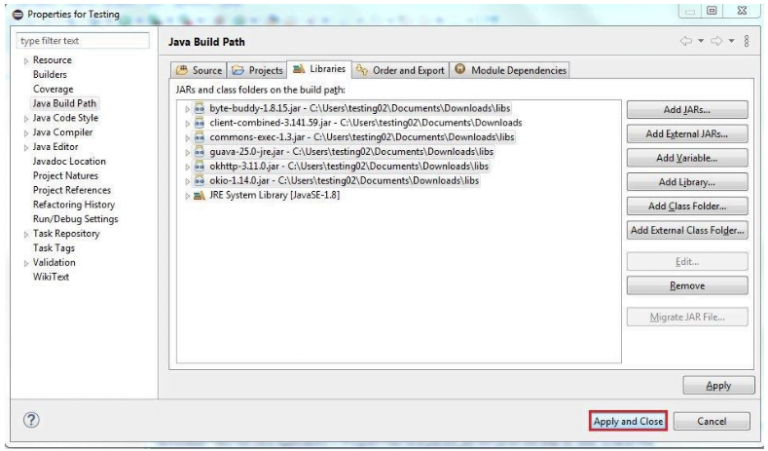Image resolution: width=768 pixels, height=451 pixels.
Task: Click the back navigation arrow icon
Action: 686,41
